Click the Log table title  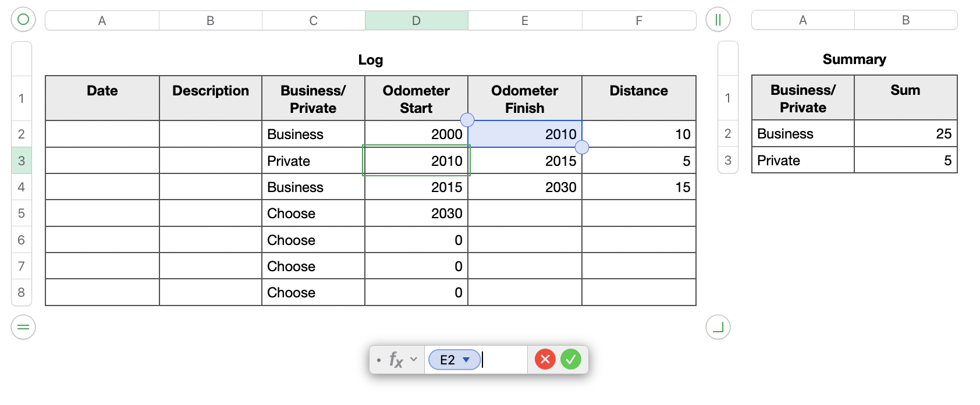click(370, 60)
